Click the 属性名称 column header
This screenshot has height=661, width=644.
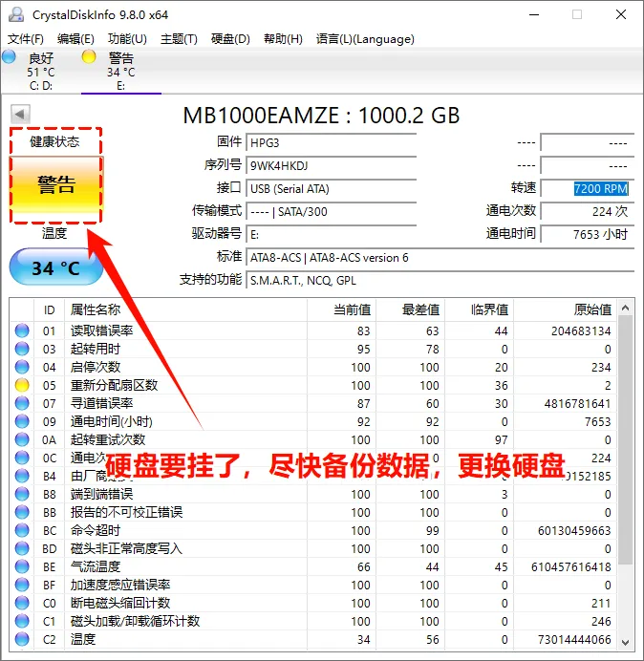click(x=185, y=310)
